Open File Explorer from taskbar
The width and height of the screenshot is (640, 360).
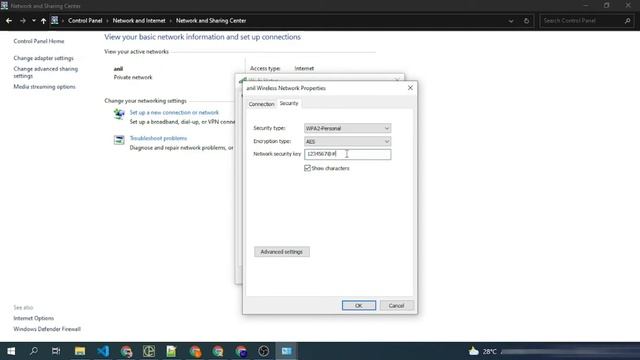click(x=80, y=351)
